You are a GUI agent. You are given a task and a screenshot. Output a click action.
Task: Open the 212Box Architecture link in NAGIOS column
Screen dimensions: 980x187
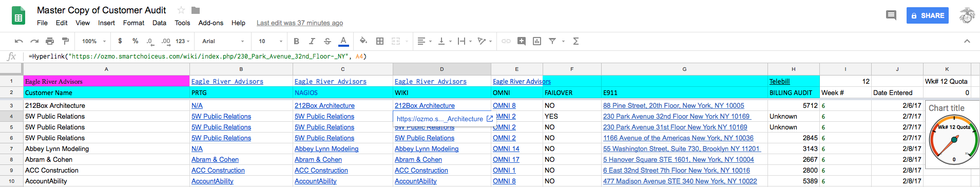pos(324,105)
